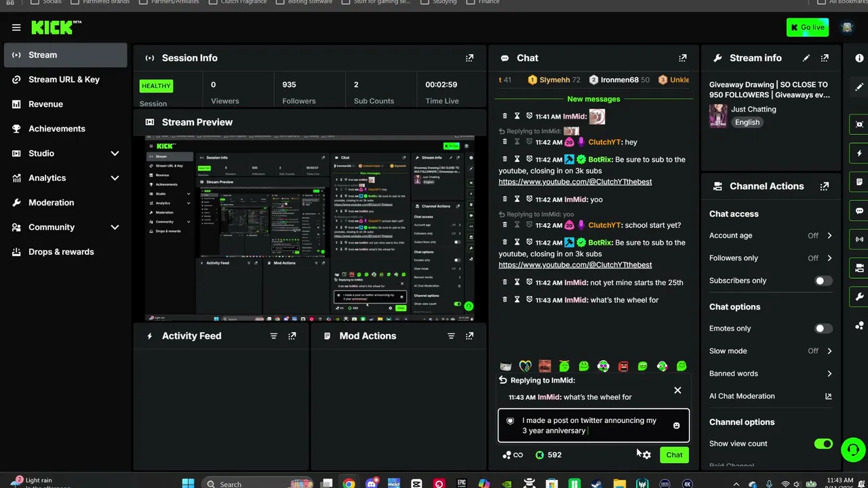Open Stream URL & Key
Screen dimensions: 868x488
[65, 80]
